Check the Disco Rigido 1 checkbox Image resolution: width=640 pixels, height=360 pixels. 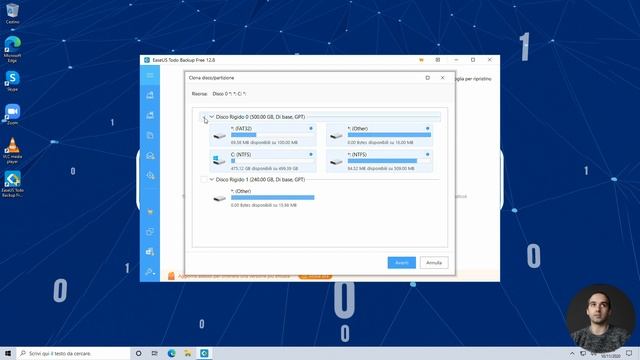(204, 180)
